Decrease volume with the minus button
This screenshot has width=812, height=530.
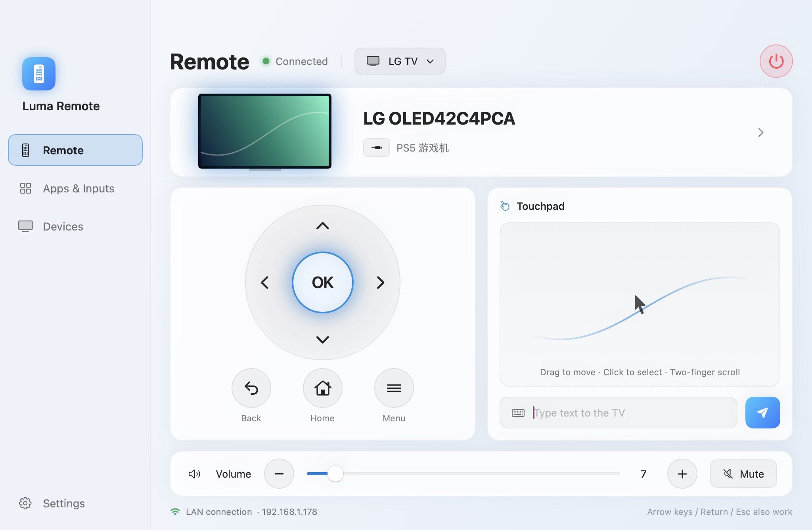point(279,474)
